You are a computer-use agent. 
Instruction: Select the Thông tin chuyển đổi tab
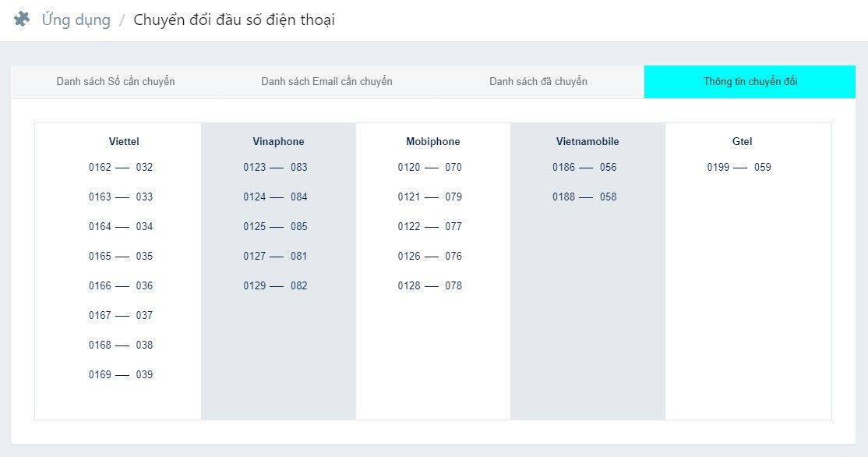tap(750, 82)
